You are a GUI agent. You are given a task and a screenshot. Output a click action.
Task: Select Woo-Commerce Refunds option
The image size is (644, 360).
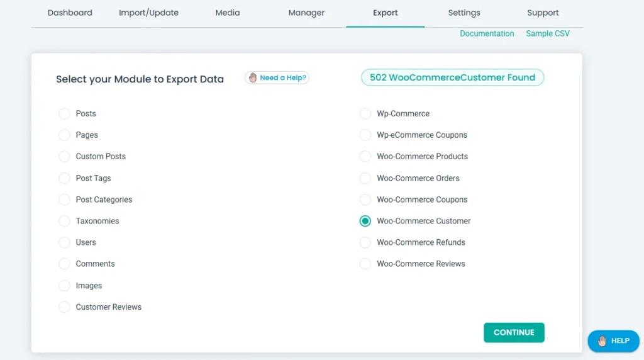(365, 242)
